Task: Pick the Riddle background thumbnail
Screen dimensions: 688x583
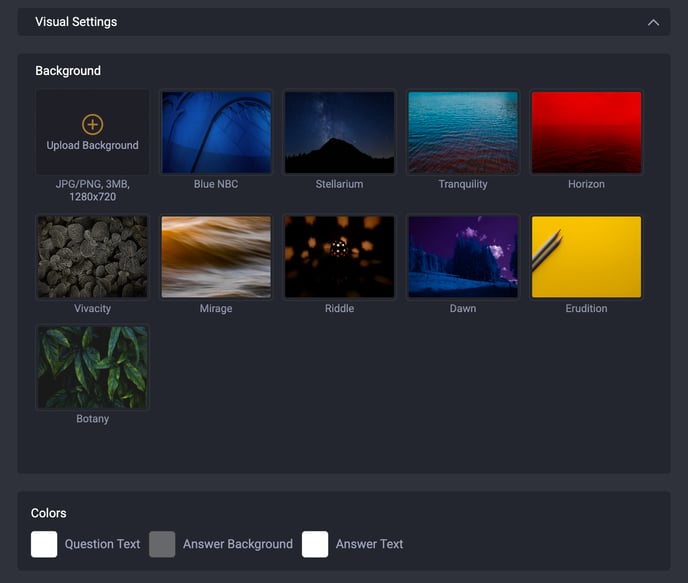Action: click(339, 257)
